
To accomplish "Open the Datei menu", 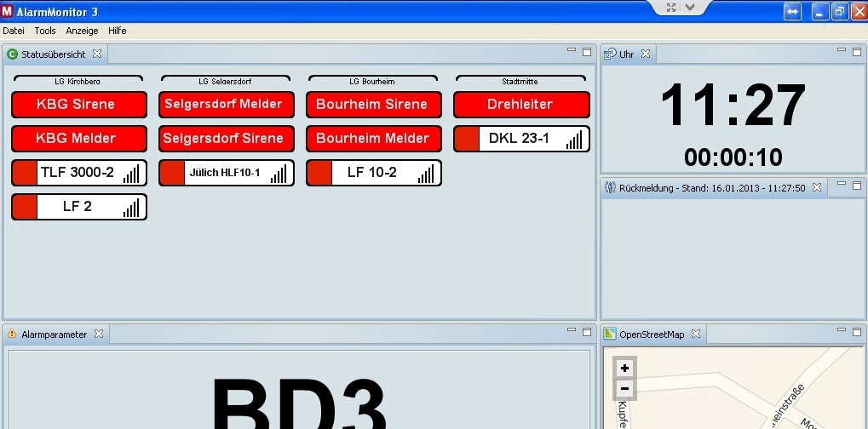I will pos(14,31).
